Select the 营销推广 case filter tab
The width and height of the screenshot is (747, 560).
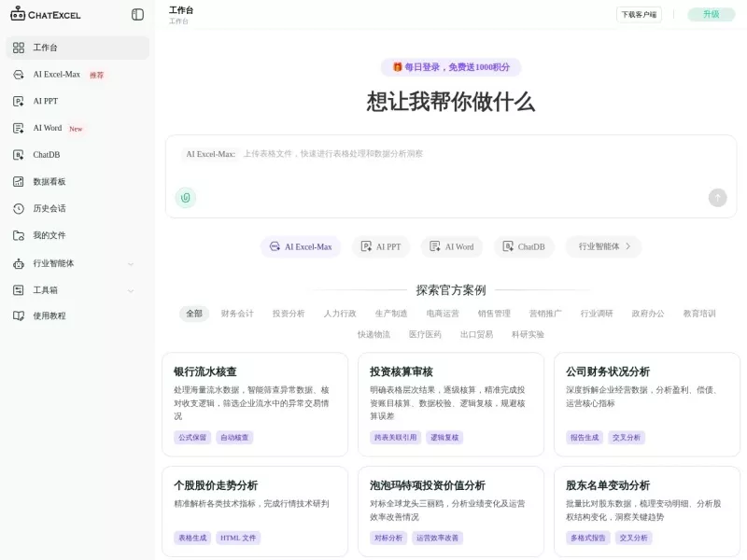[545, 314]
